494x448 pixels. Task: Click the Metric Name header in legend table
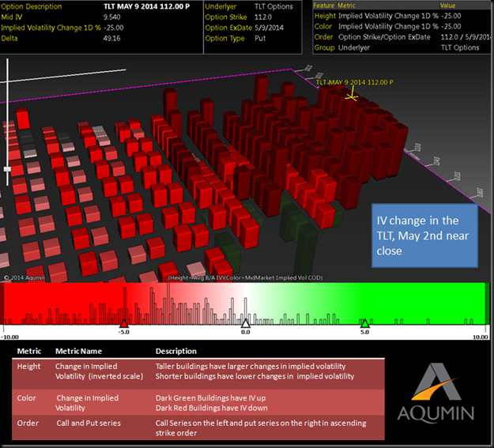[x=78, y=351]
